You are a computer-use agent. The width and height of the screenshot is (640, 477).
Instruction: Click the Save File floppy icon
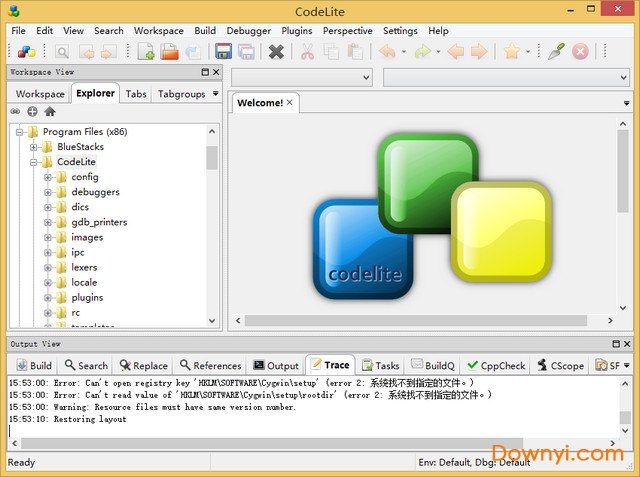223,51
